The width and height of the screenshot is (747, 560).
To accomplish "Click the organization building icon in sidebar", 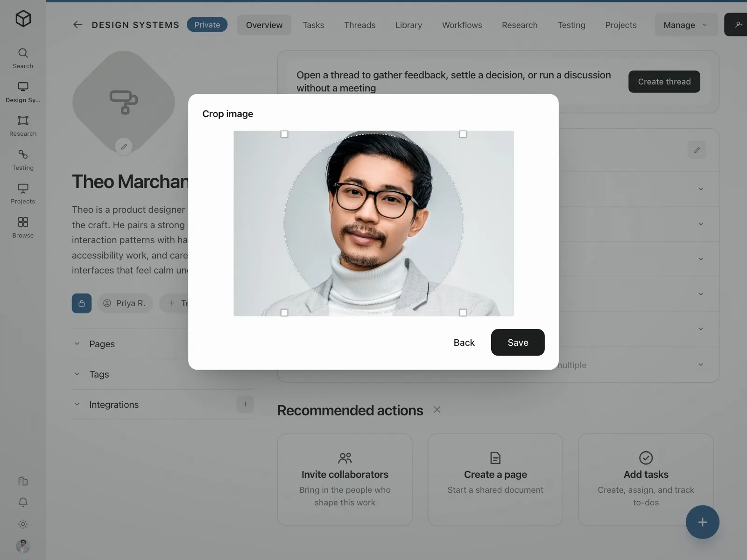I will pyautogui.click(x=23, y=481).
